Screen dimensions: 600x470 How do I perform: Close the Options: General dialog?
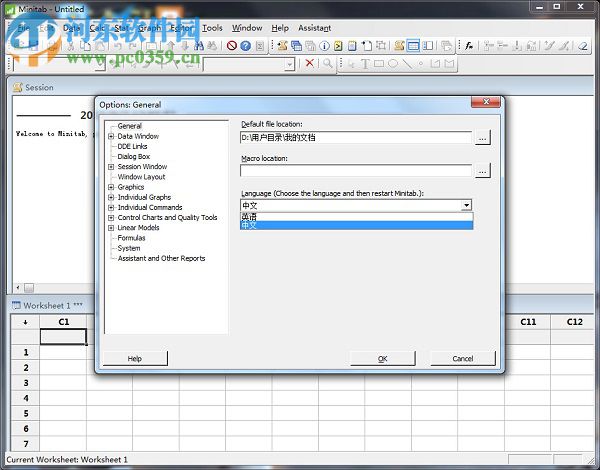pos(486,101)
